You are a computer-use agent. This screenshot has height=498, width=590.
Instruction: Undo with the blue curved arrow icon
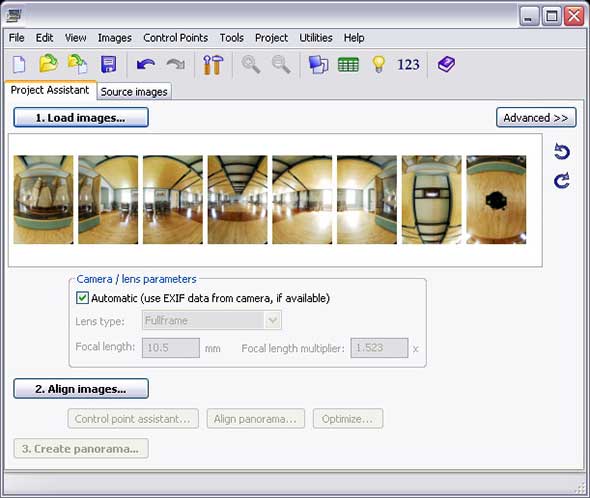146,64
